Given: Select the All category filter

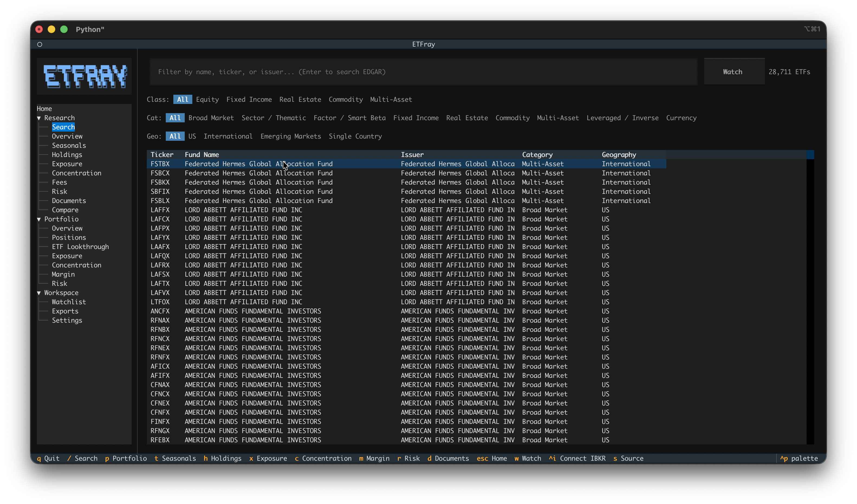Looking at the screenshot, I should click(175, 118).
